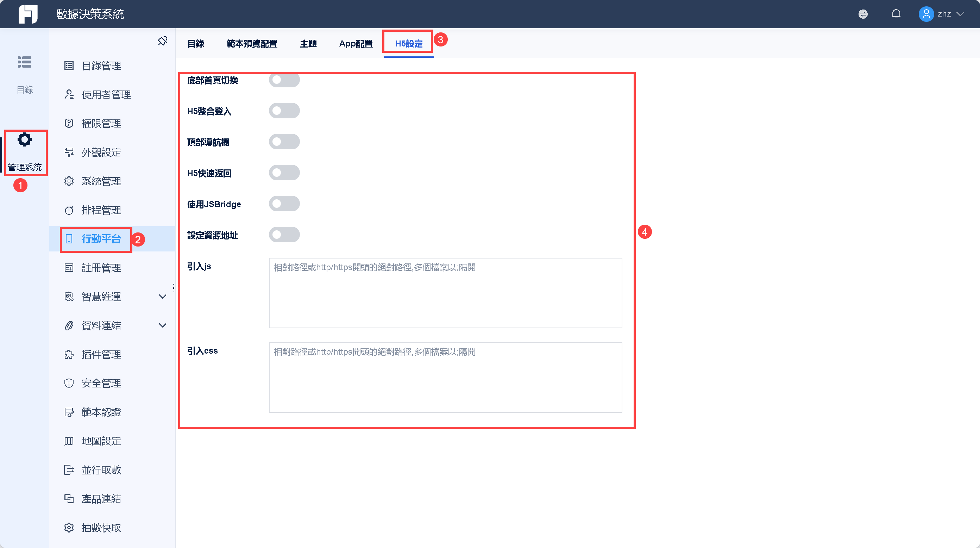Open the zhz account dropdown arrow
The height and width of the screenshot is (548, 980).
point(961,14)
